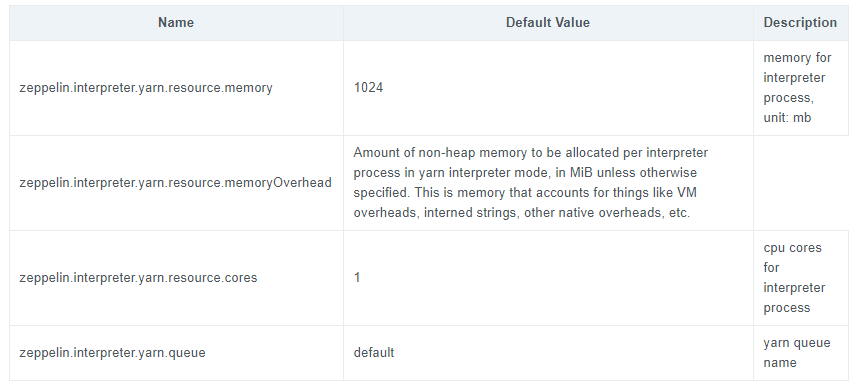This screenshot has height=392, width=861.
Task: Click 'cpu cores for interpreter process' description
Action: tap(794, 278)
